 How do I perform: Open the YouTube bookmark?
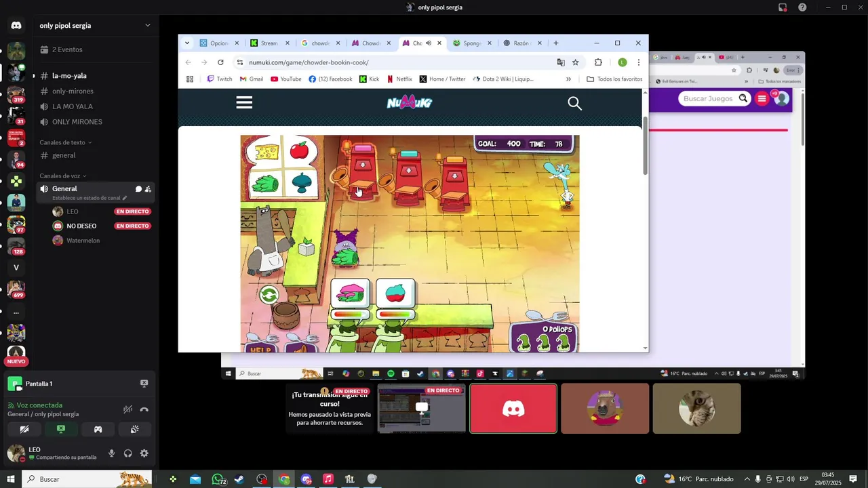point(286,79)
